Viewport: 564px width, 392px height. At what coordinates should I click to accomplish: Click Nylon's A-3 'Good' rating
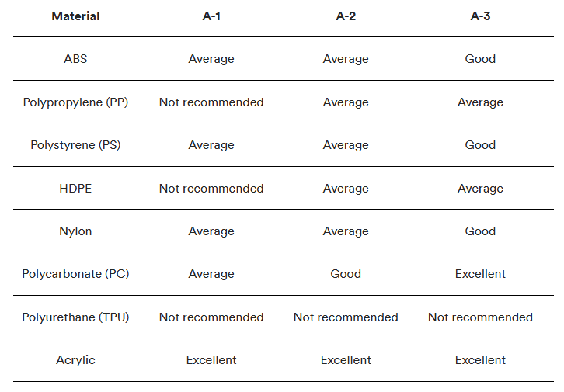pos(480,231)
